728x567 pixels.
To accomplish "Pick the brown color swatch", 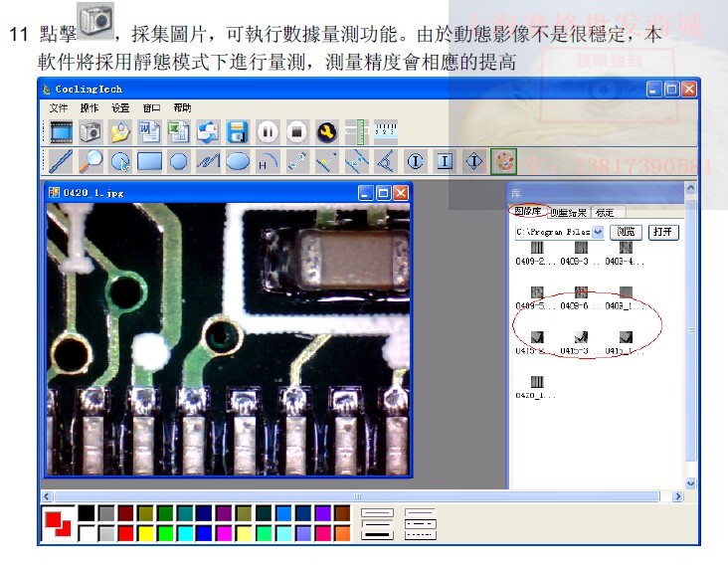I will click(x=343, y=513).
